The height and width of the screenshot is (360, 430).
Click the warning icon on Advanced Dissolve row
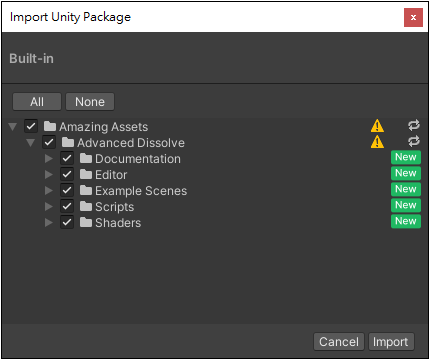[377, 142]
